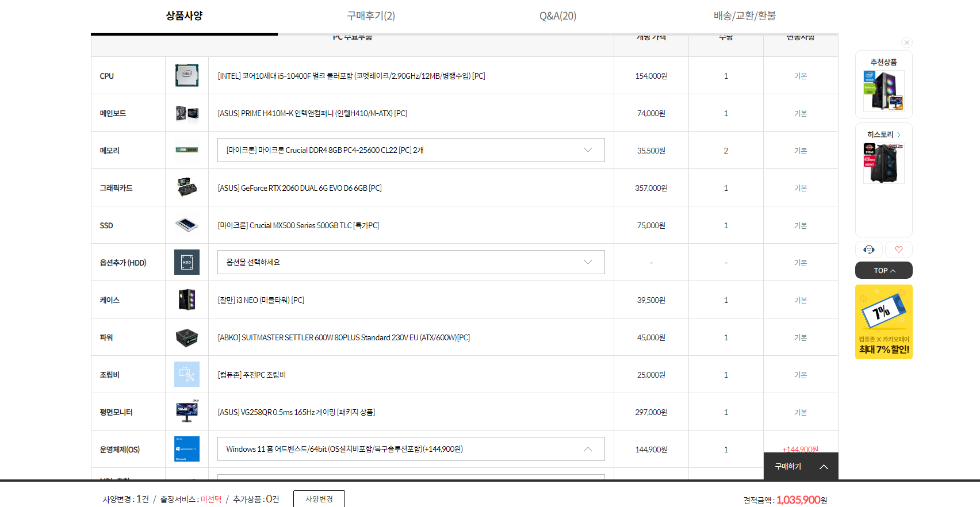Click the 45,000원 power supply price

coord(651,337)
